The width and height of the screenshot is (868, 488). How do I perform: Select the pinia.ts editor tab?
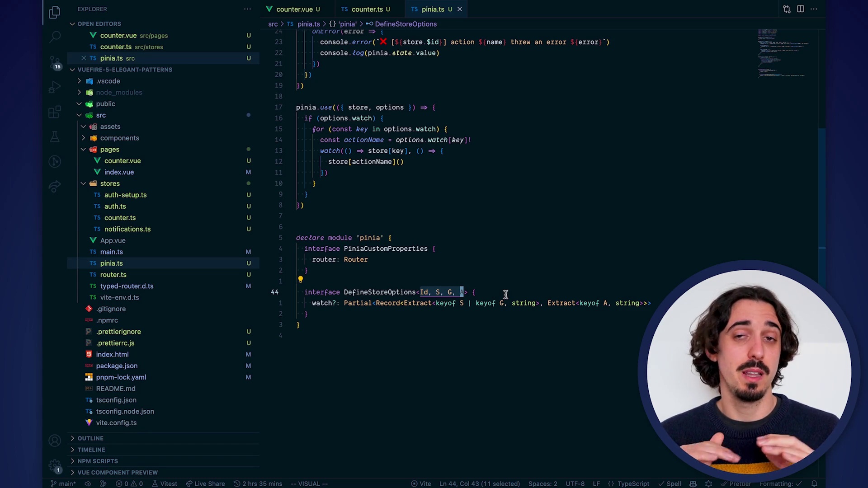(432, 9)
